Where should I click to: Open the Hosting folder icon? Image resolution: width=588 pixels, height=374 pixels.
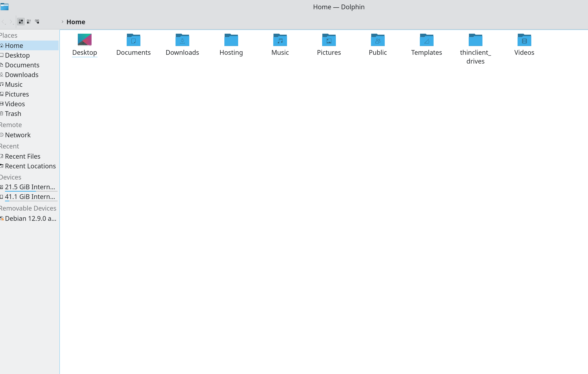(231, 40)
